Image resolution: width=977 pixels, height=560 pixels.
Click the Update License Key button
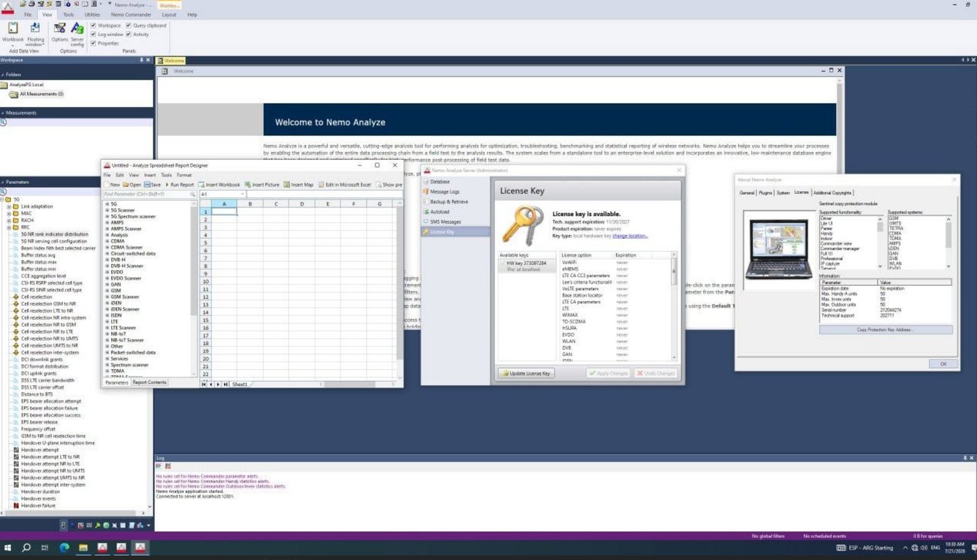coord(526,373)
